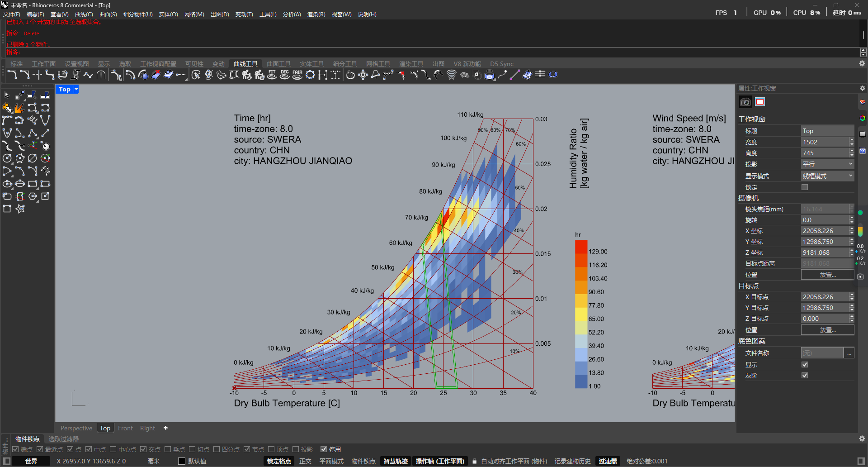This screenshot has height=467, width=868.
Task: Switch to the 选取过滤器 tab
Action: pyautogui.click(x=64, y=439)
